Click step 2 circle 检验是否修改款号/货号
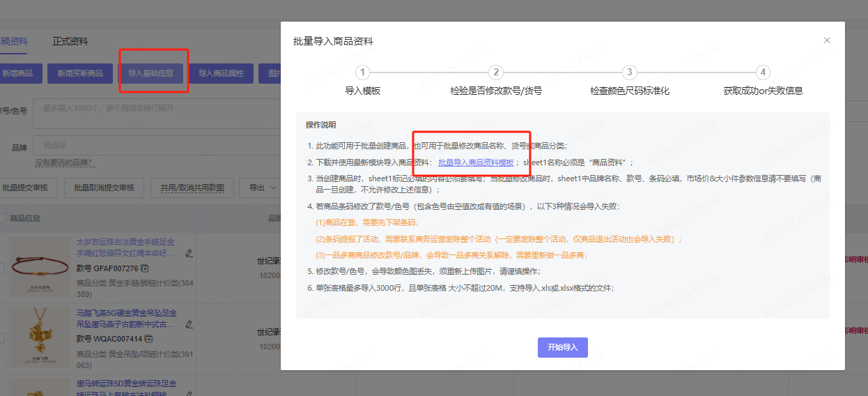This screenshot has height=396, width=868. pyautogui.click(x=496, y=73)
